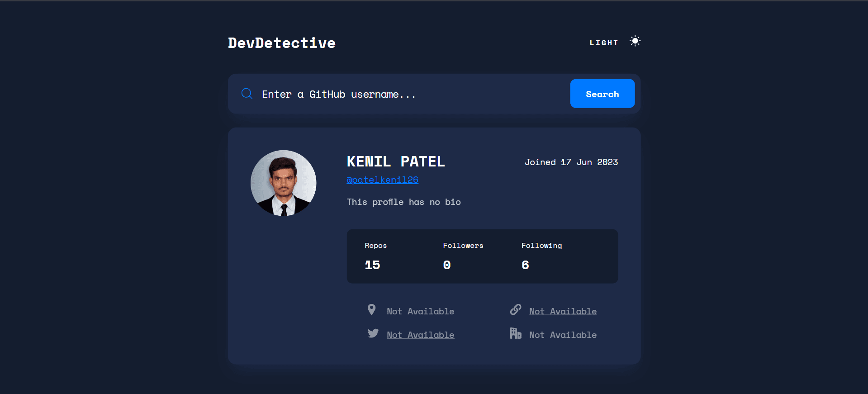This screenshot has width=868, height=394.
Task: Click company Not Available text
Action: click(x=563, y=335)
